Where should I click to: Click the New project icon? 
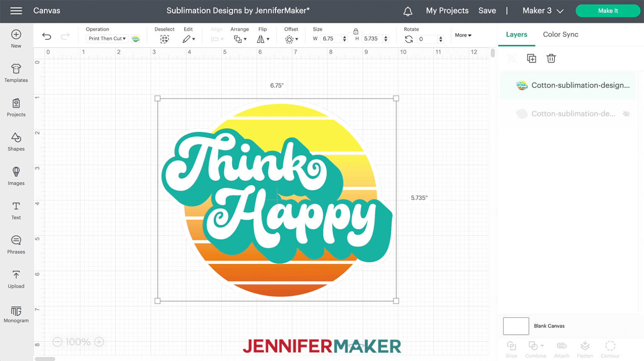(x=16, y=35)
